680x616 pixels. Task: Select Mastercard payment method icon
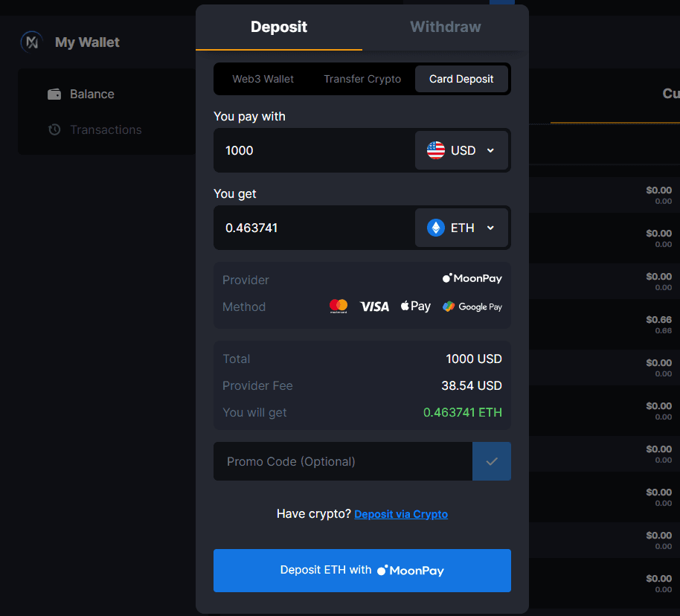[x=339, y=305]
